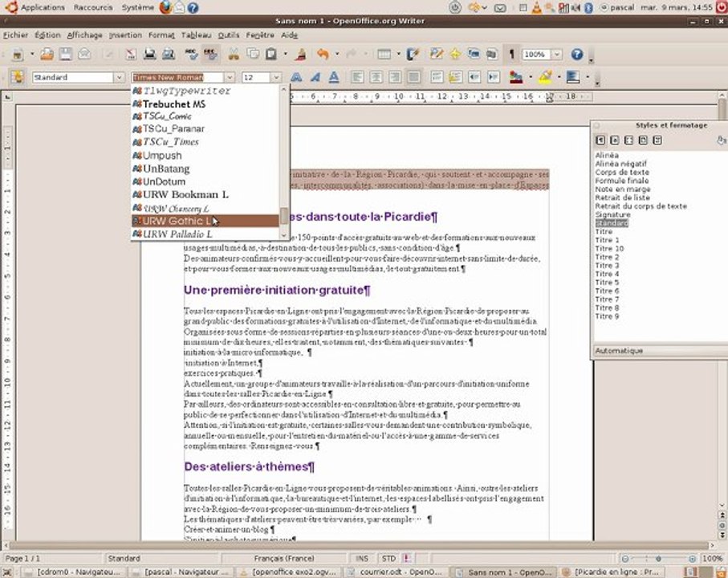Pick the URW Bookman L font
This screenshot has width=728, height=578.
(205, 194)
